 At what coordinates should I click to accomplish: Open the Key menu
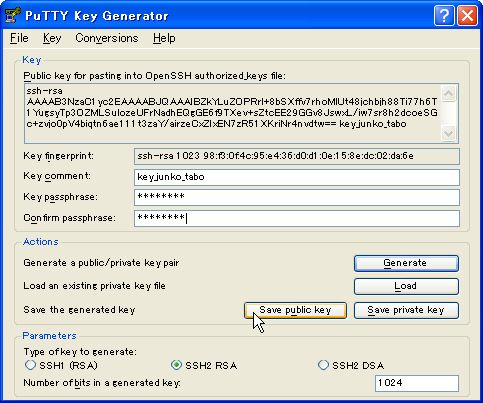[x=52, y=38]
